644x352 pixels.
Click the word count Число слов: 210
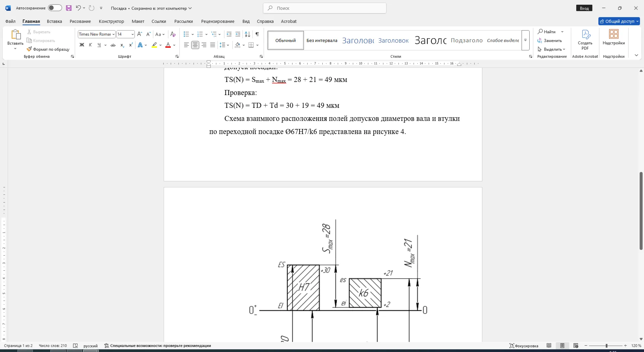point(53,346)
